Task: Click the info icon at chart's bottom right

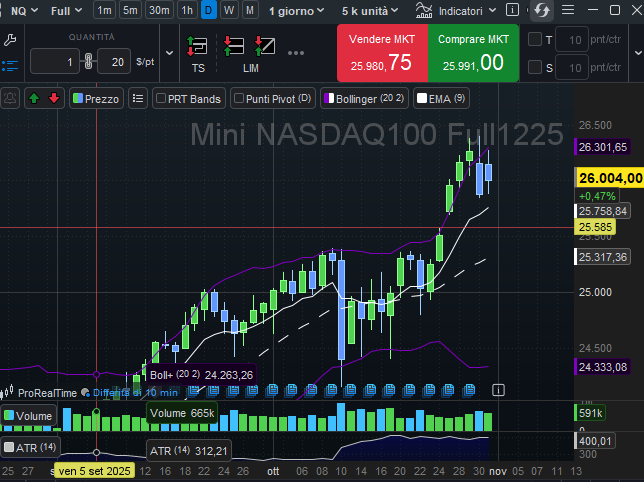Action: (x=498, y=390)
